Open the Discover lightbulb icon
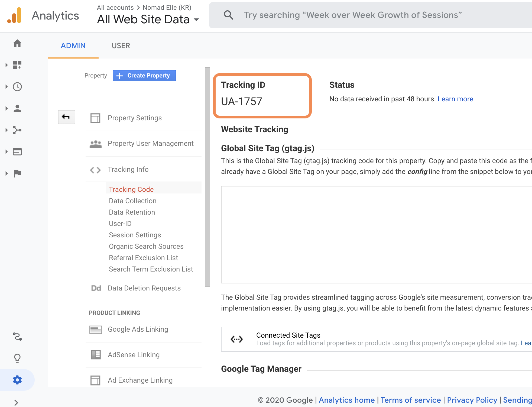Viewport: 532px width, 407px height. [17, 358]
